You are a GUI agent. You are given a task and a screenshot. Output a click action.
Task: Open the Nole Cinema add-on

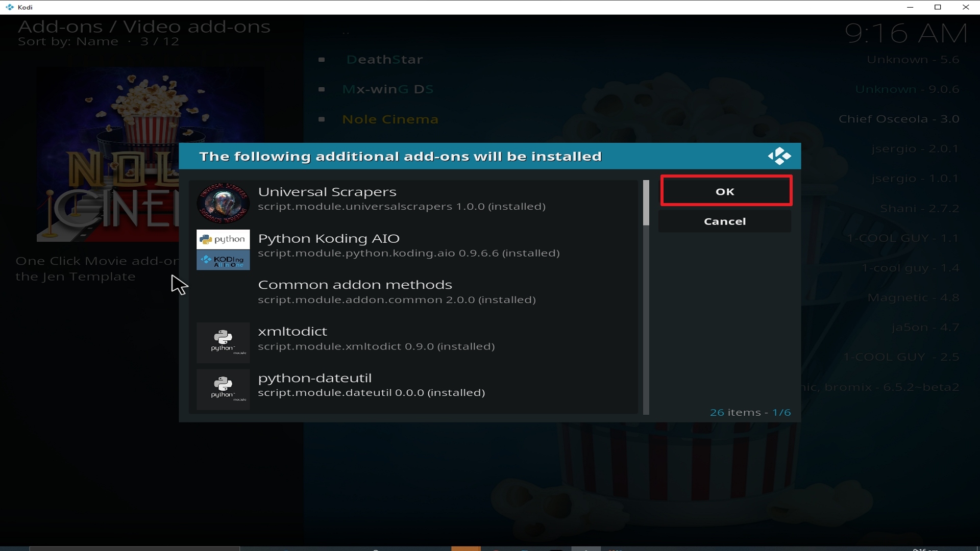[390, 119]
